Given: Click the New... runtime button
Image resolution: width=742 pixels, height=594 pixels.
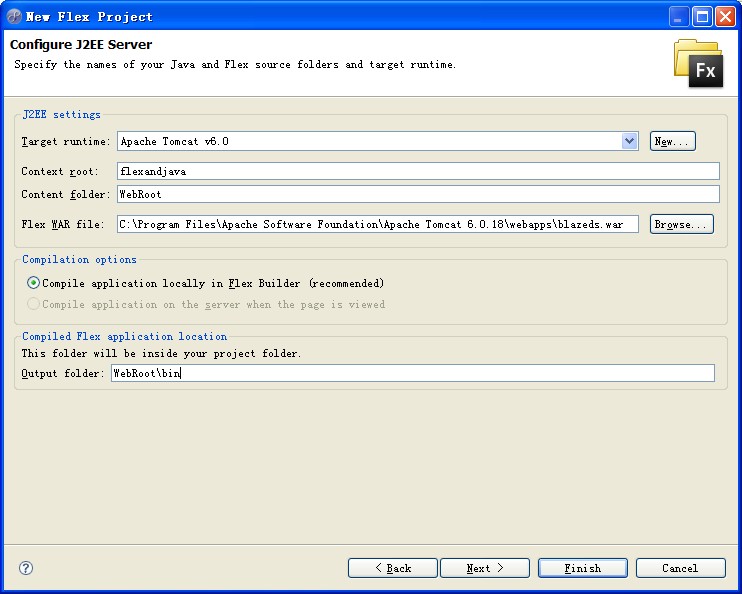Looking at the screenshot, I should click(x=672, y=141).
